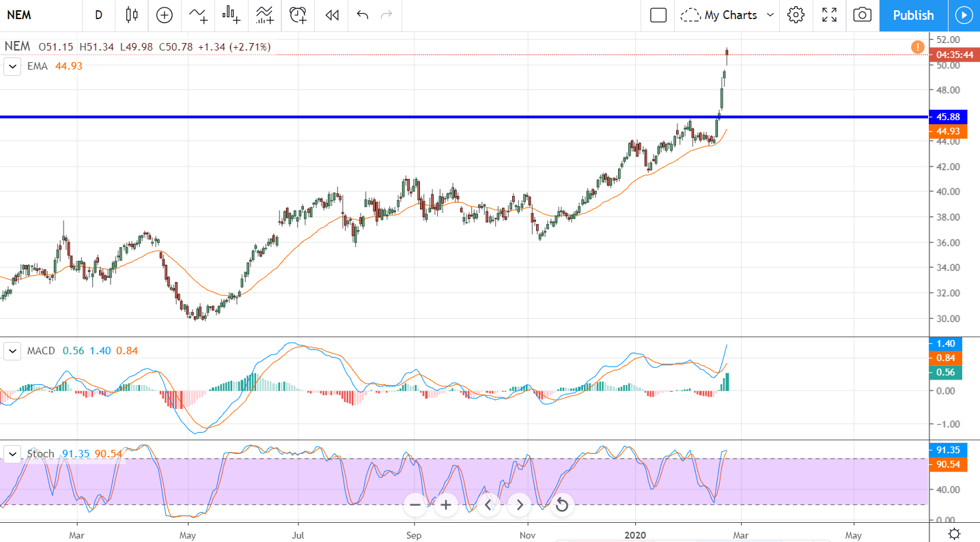
Task: Create an alert with the alarm clock icon
Action: pos(298,15)
